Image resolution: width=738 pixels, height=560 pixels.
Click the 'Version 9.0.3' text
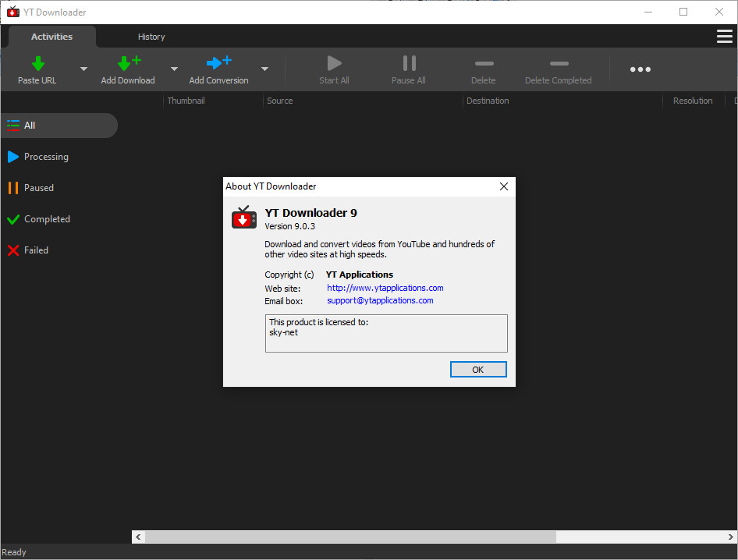click(x=290, y=226)
